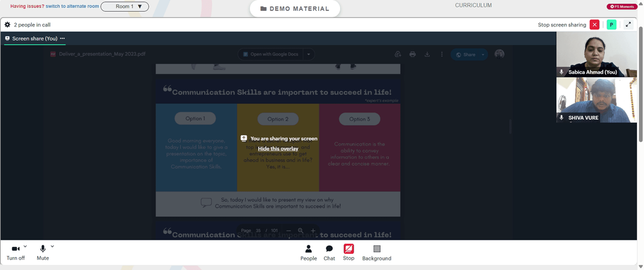Open the CURRICULUM tab
644x270 pixels.
coord(473,5)
